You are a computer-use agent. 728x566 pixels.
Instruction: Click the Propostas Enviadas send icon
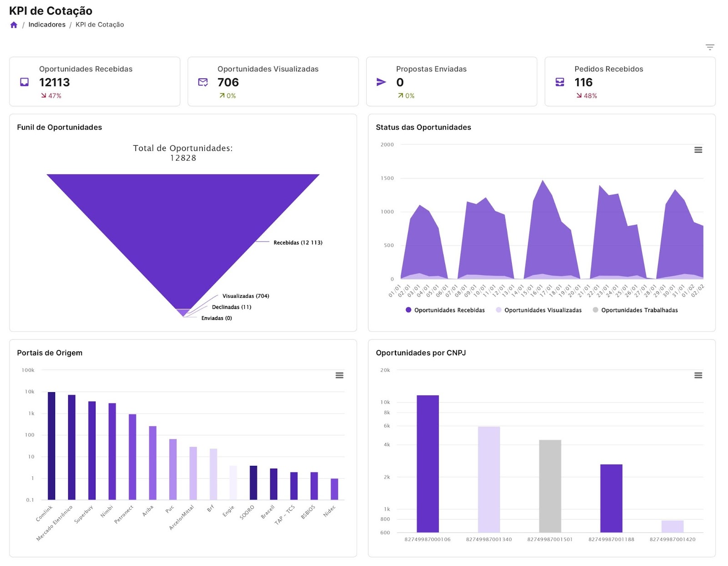(x=381, y=82)
